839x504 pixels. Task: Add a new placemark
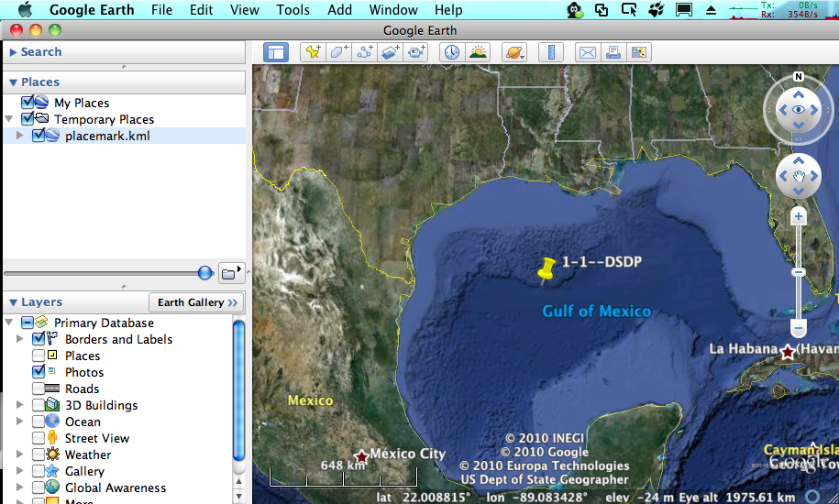pyautogui.click(x=313, y=52)
